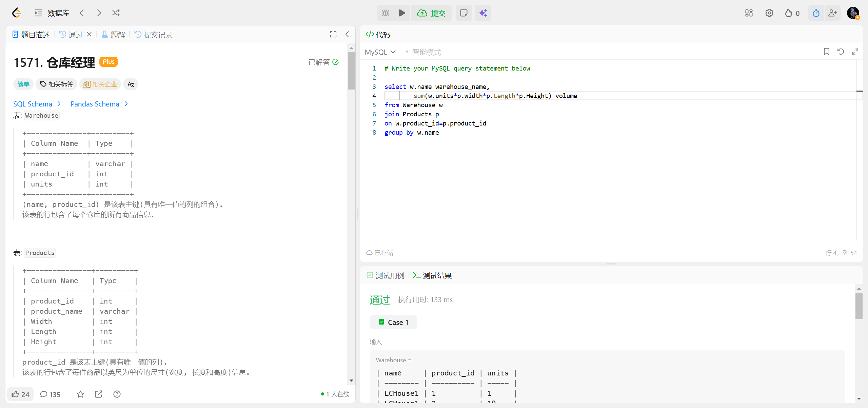Click the description panel's vertical scrollbar
Viewport: 868px width, 408px height.
pos(351,71)
